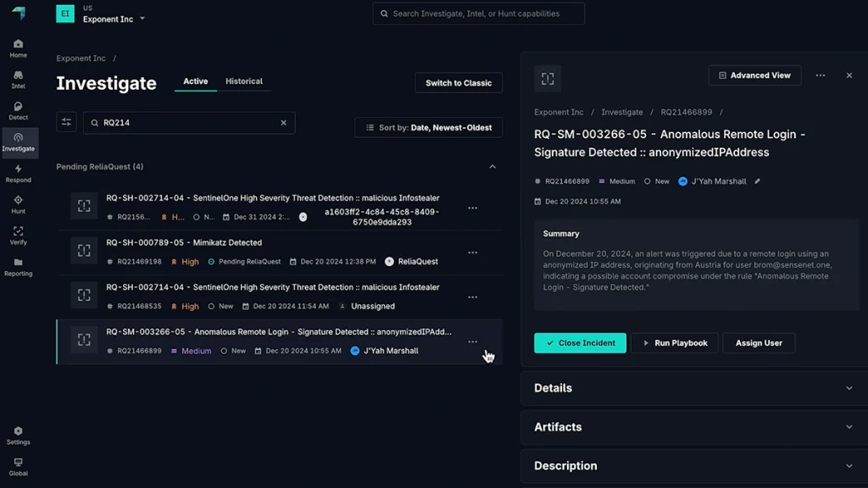The width and height of the screenshot is (868, 488).
Task: Switch to the Historical tab
Action: point(244,81)
